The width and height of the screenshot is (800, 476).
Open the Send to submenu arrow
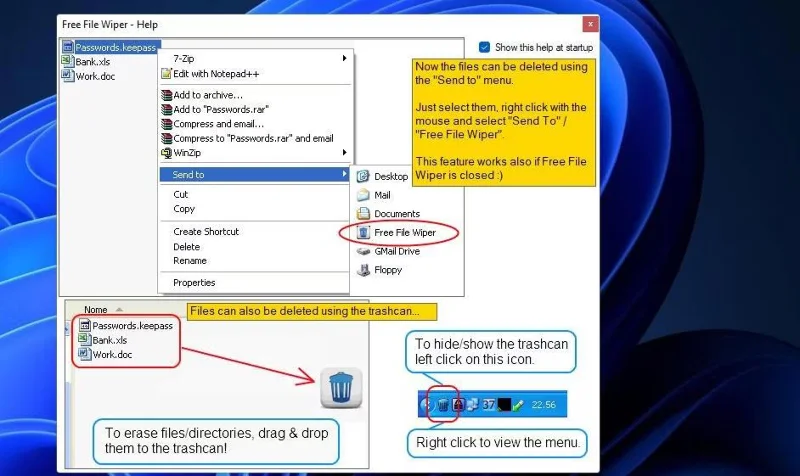(x=345, y=174)
